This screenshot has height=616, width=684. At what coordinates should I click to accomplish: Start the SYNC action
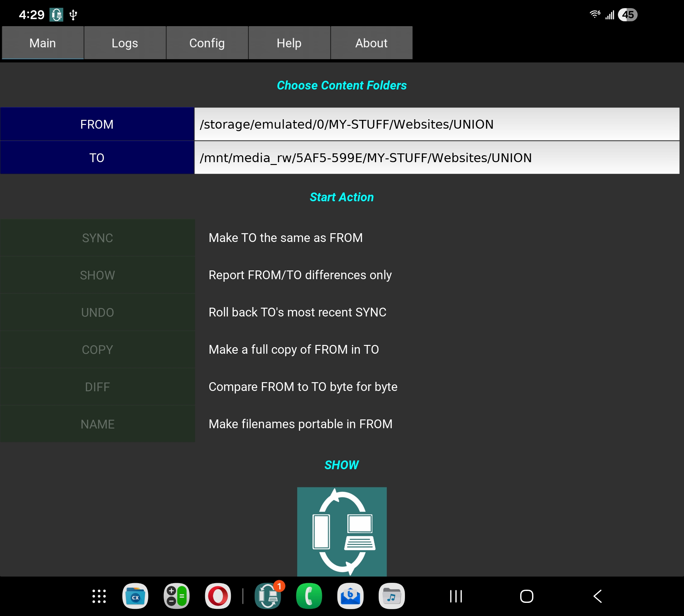tap(97, 238)
